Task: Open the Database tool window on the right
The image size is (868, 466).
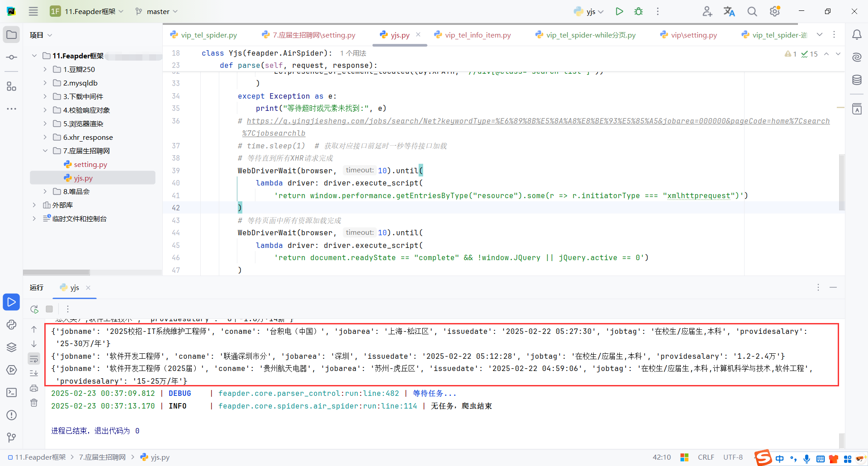Action: coord(857,80)
